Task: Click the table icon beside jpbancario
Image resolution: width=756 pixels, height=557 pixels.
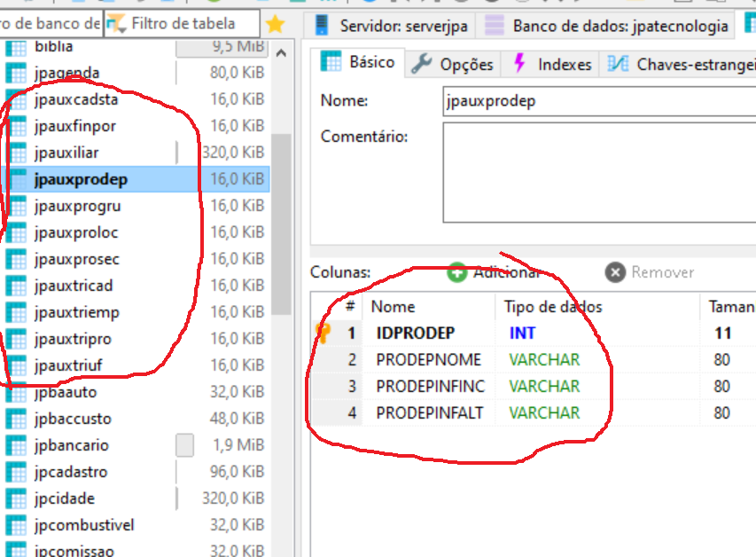Action: coord(16,445)
